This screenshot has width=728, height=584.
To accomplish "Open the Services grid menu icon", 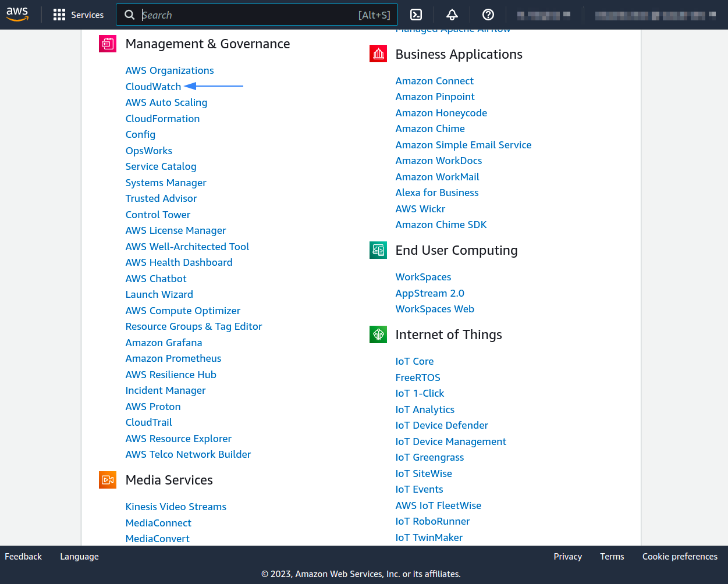I will [59, 15].
